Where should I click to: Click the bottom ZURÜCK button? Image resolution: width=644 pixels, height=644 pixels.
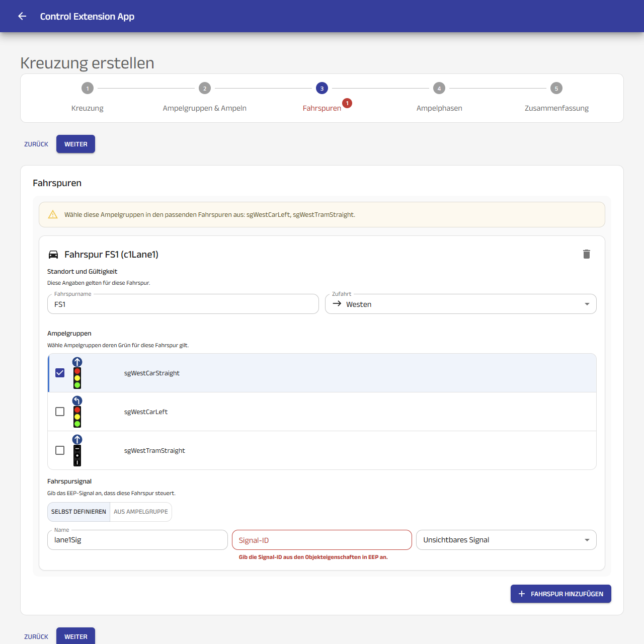(36, 636)
